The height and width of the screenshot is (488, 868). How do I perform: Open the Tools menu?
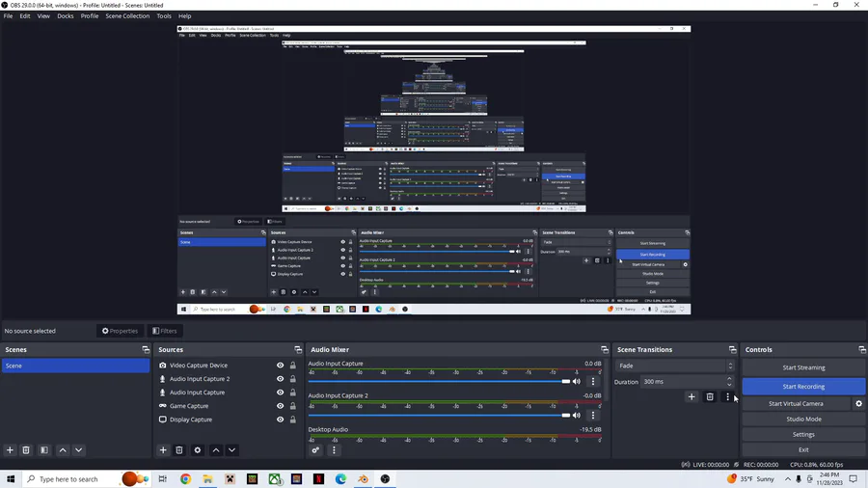(x=164, y=16)
